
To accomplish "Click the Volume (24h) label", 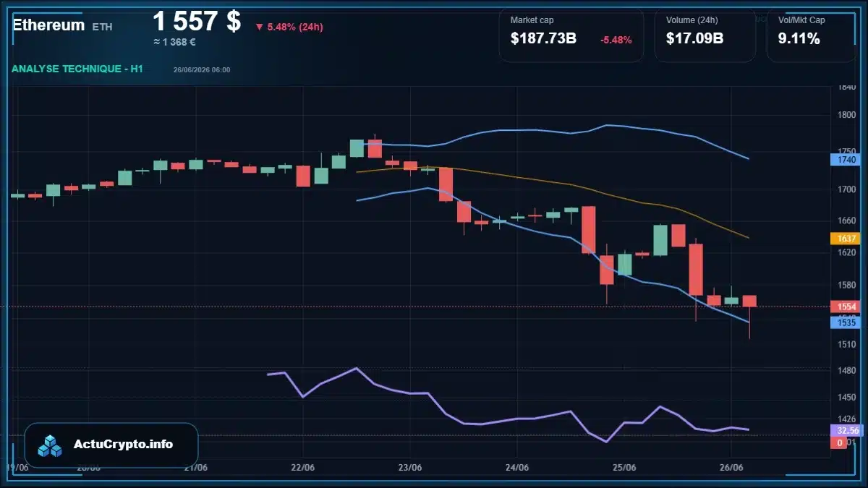I will pos(691,20).
